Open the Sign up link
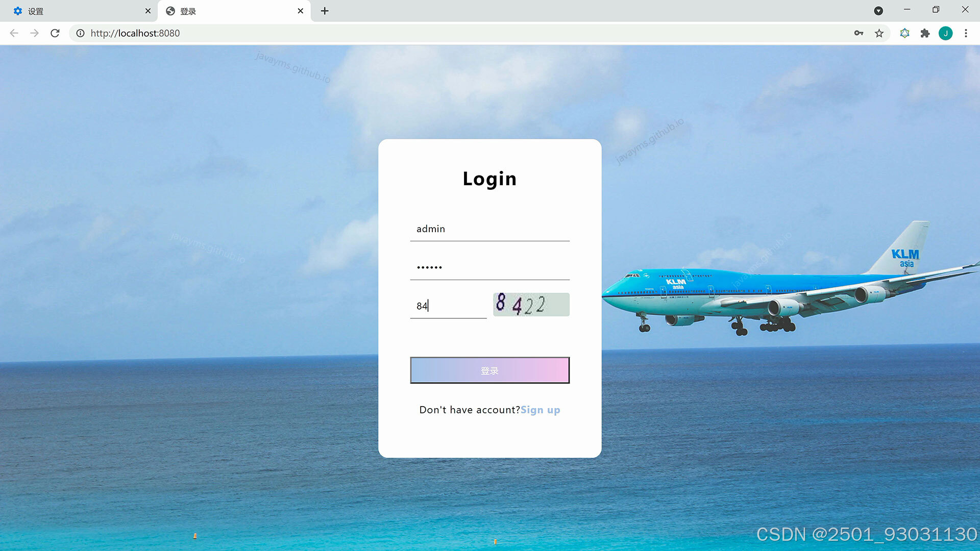The height and width of the screenshot is (551, 980). pyautogui.click(x=540, y=410)
